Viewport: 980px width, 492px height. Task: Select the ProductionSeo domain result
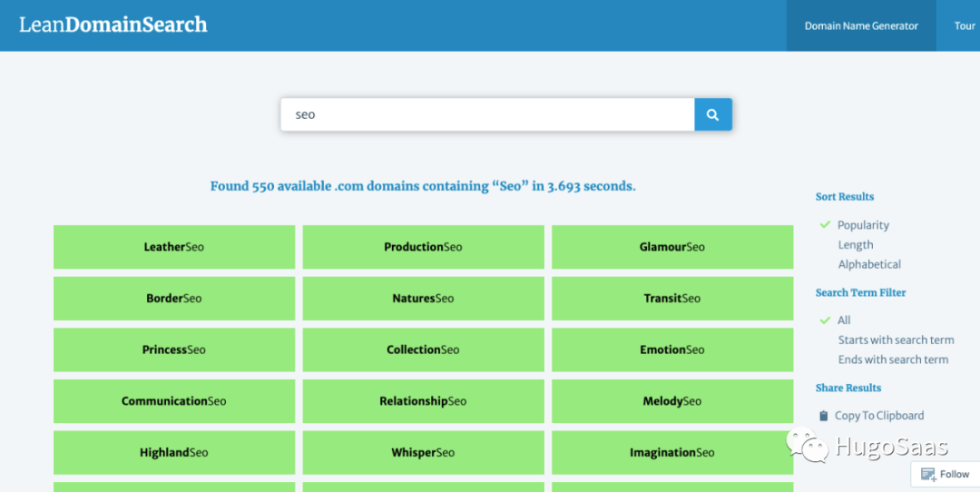pyautogui.click(x=423, y=247)
